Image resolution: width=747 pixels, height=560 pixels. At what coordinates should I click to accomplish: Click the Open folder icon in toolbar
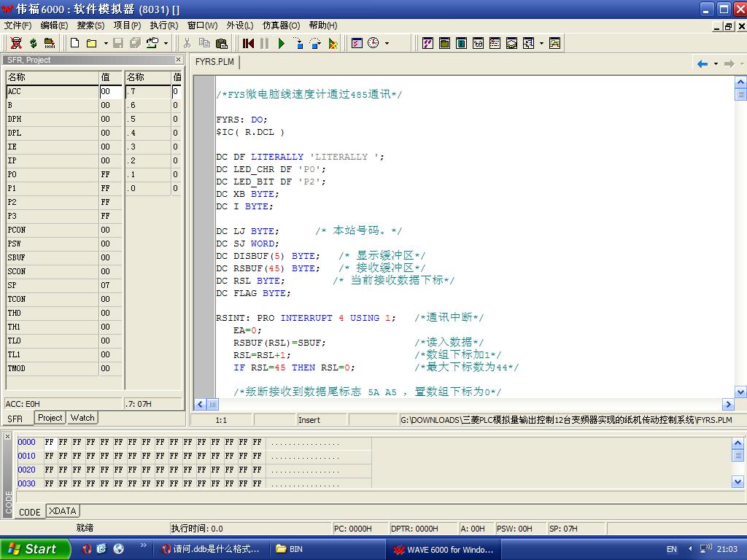[x=92, y=44]
